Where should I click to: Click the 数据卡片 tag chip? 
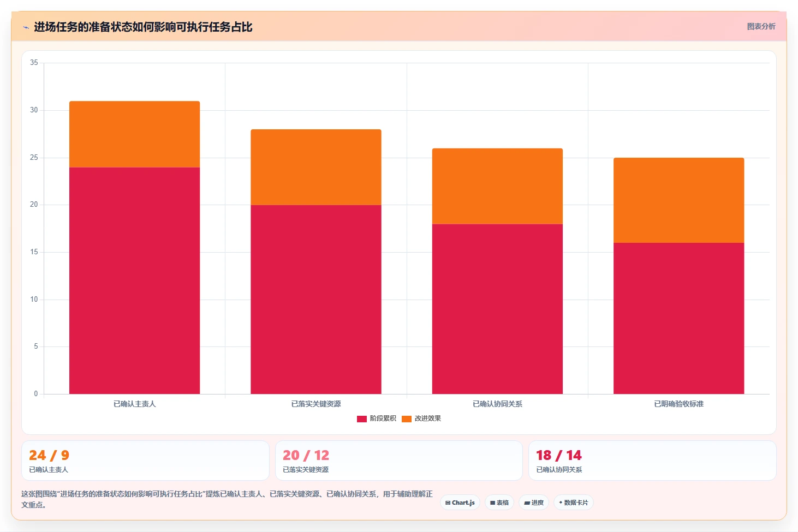pos(574,503)
